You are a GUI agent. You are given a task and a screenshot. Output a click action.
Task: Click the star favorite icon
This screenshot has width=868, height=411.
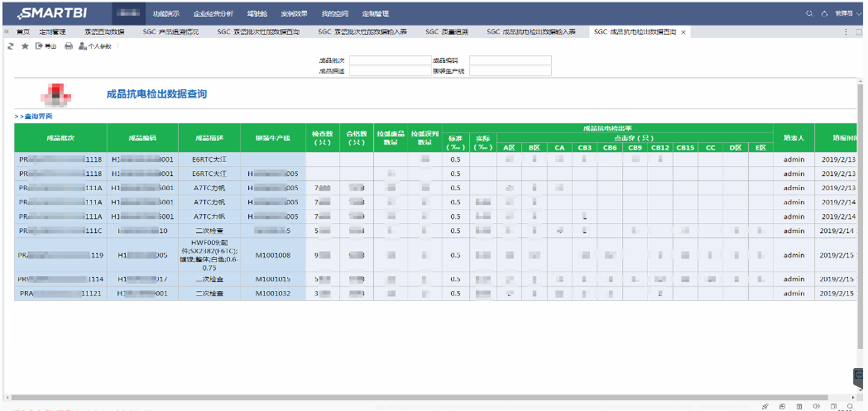click(x=25, y=46)
